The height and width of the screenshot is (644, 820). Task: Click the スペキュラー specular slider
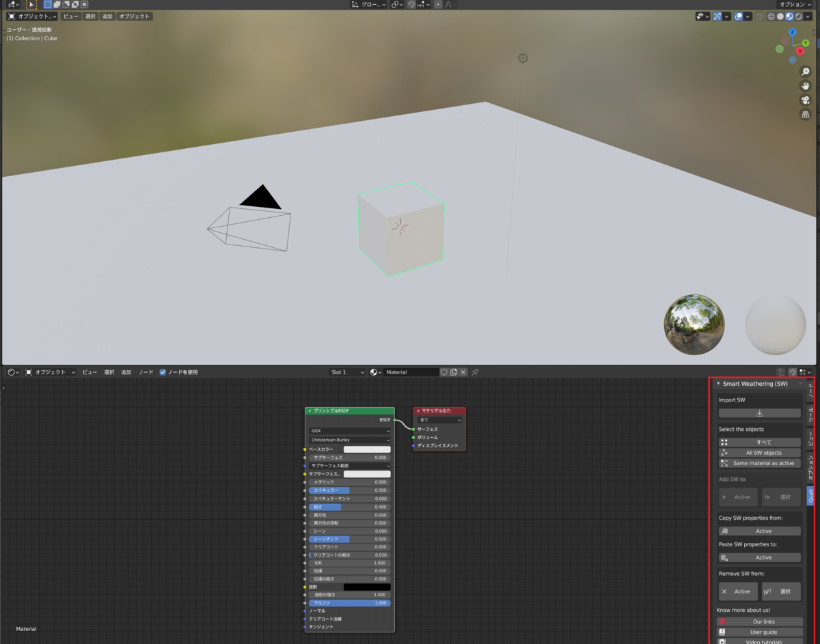(350, 490)
